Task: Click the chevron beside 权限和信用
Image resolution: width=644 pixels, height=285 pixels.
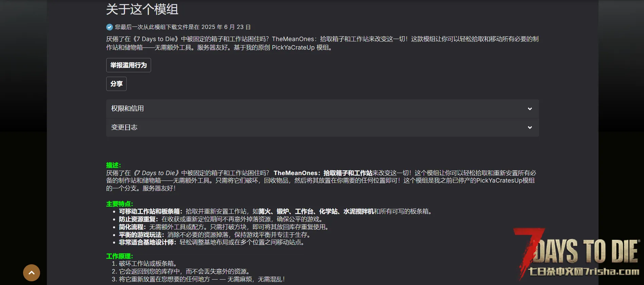Action: click(530, 109)
